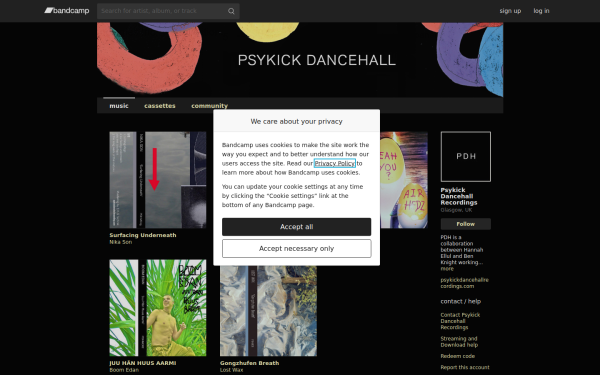Open the Surfacing Underneath album cover

[x=158, y=180]
